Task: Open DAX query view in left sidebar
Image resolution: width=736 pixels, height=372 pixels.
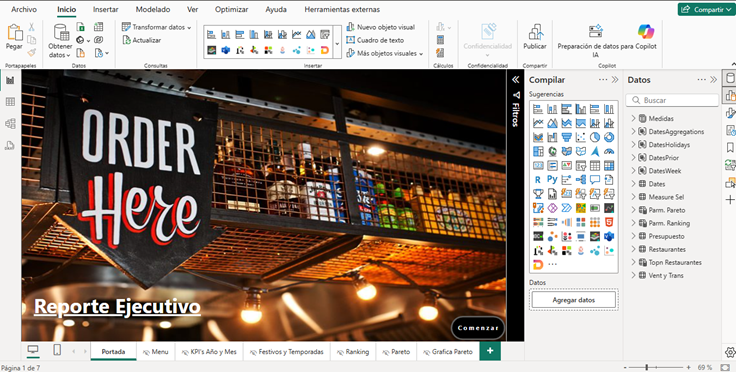Action: point(10,146)
